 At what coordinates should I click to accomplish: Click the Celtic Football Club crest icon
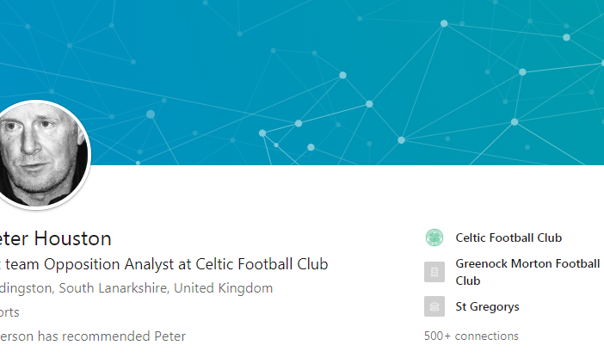pos(434,238)
